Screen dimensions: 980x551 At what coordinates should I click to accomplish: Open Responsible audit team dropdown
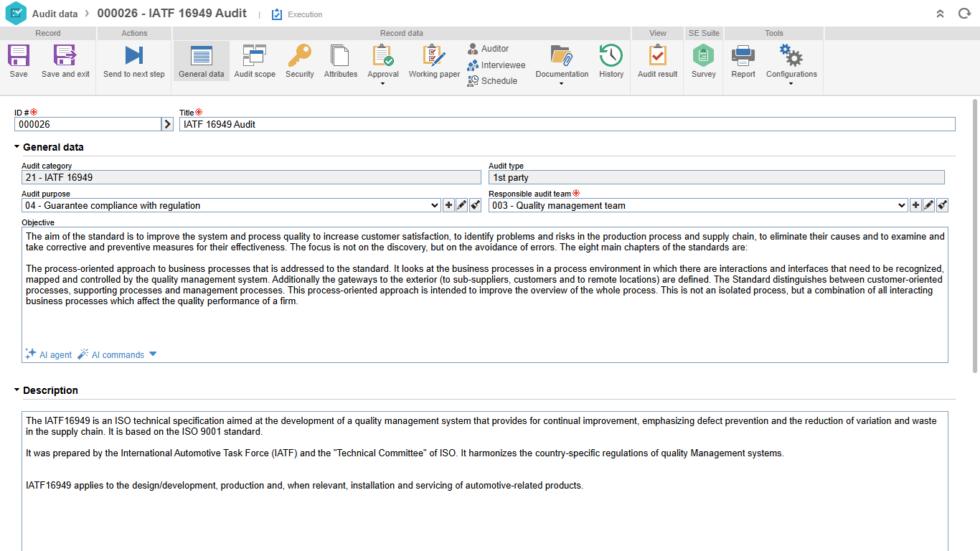[x=698, y=205]
